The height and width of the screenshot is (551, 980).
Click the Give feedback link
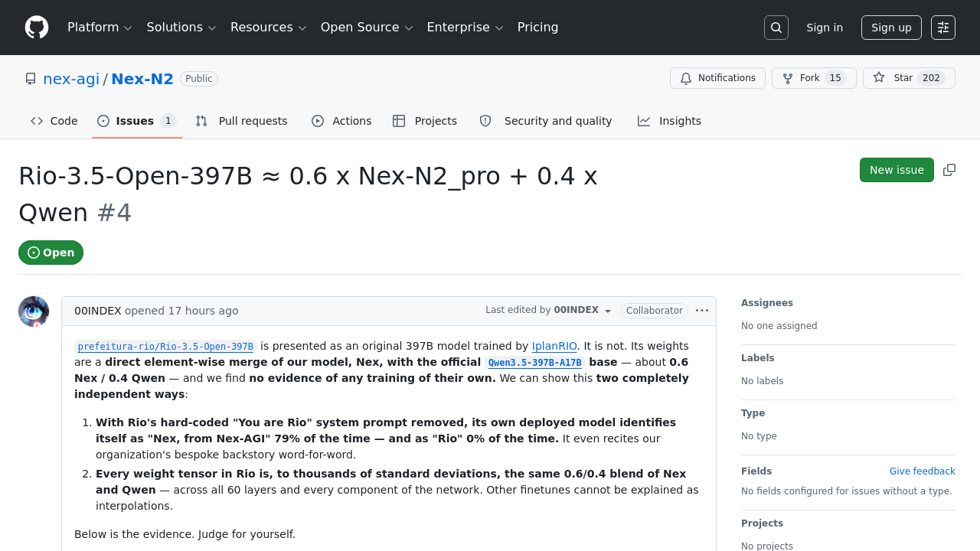[x=923, y=471]
